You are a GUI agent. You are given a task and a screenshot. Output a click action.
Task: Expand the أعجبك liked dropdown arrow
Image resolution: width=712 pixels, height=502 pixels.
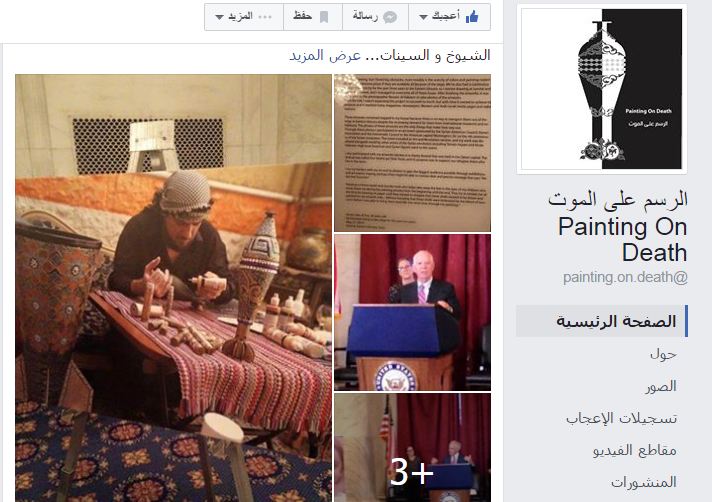tap(423, 18)
